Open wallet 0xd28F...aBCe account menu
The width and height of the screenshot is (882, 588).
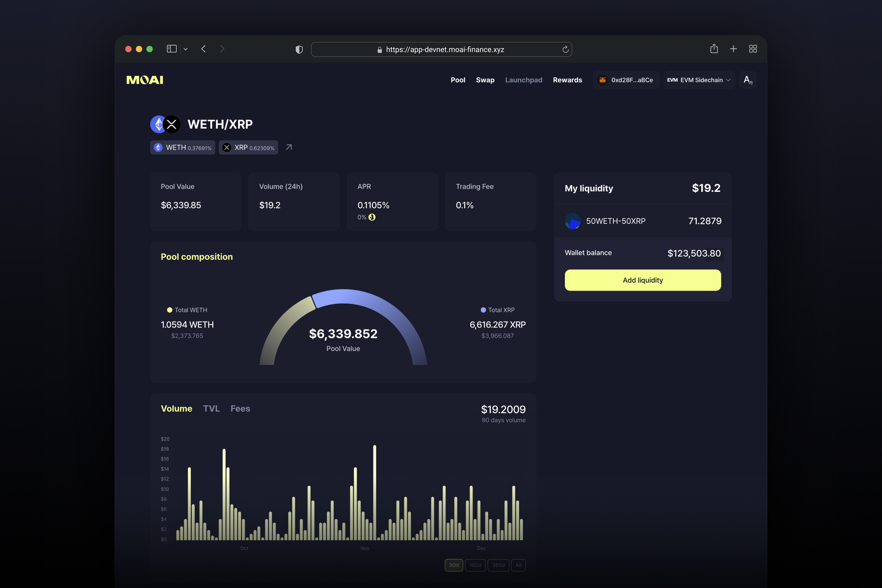pyautogui.click(x=626, y=80)
